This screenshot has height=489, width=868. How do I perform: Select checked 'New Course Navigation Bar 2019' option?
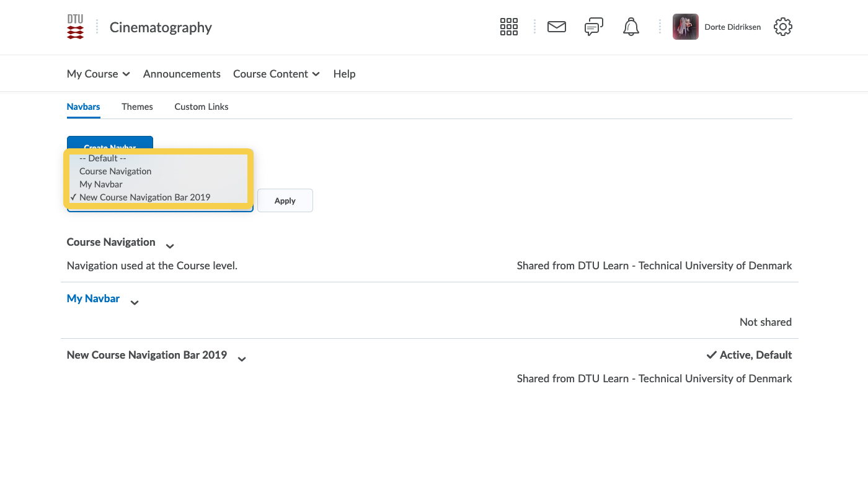pos(144,197)
